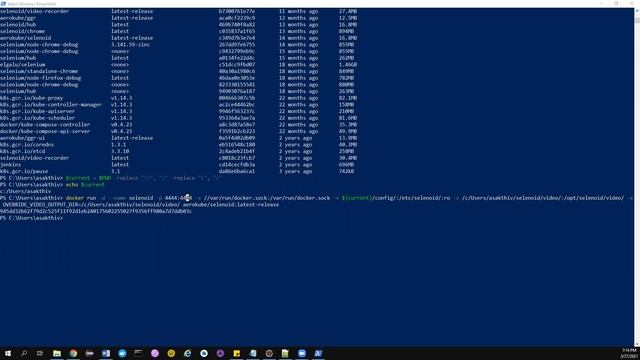Open taskbar Search magnifier
Image resolution: width=640 pixels, height=360 pixels.
[24, 353]
